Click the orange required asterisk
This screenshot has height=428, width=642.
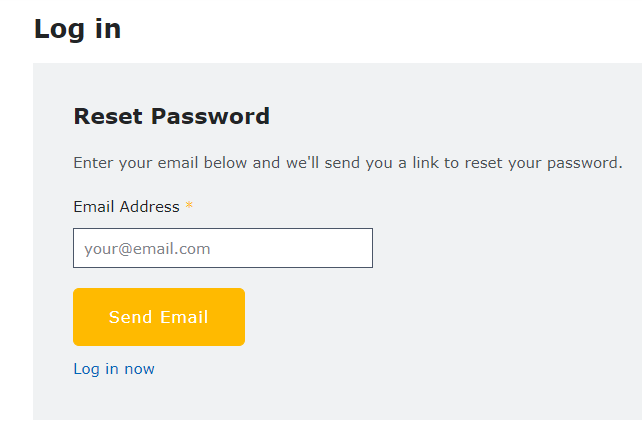[x=189, y=207]
